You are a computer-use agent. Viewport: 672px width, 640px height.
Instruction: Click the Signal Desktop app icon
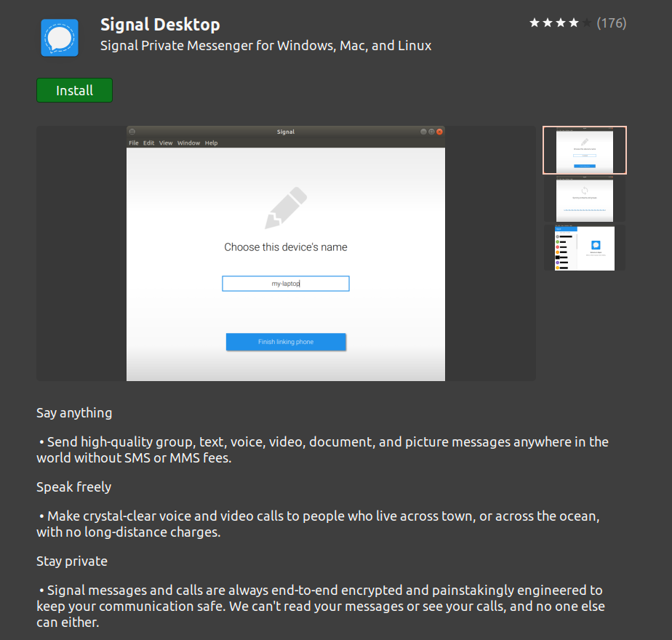point(60,37)
